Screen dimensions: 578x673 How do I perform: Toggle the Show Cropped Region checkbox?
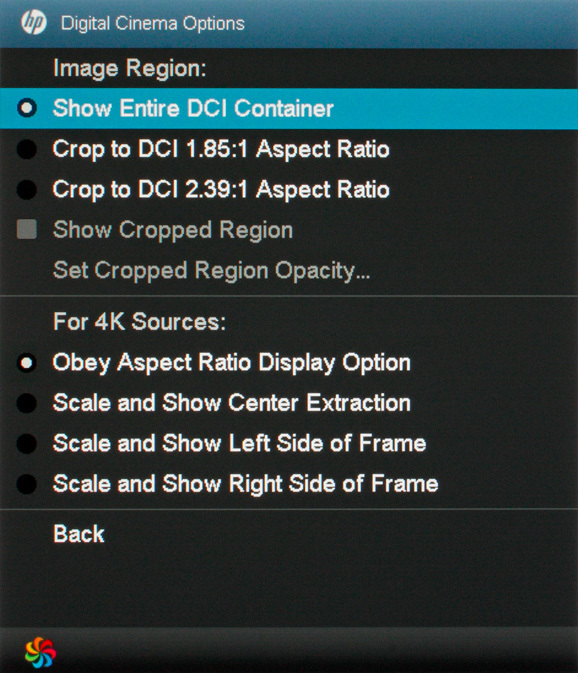[27, 229]
